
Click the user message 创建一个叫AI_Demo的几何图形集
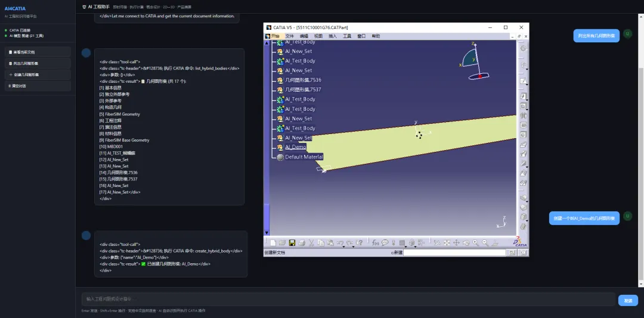pos(584,219)
